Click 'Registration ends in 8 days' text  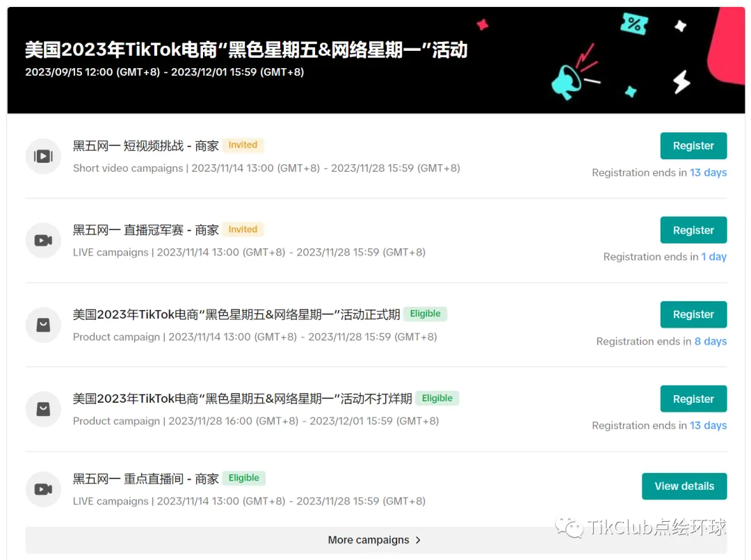click(x=661, y=341)
